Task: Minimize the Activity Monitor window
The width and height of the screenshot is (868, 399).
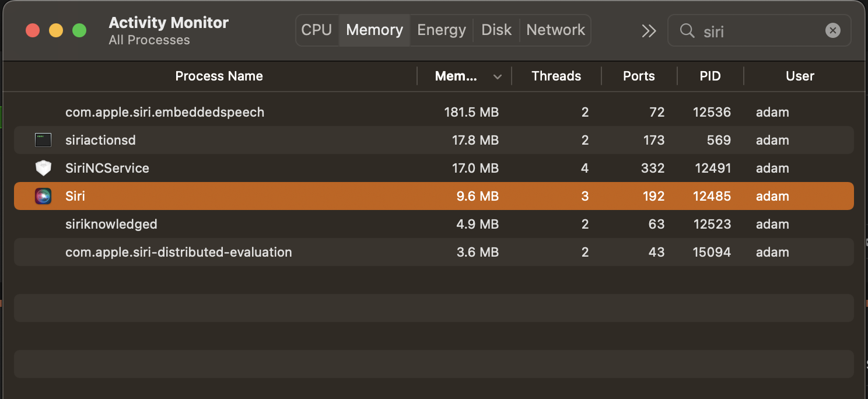Action: click(56, 30)
